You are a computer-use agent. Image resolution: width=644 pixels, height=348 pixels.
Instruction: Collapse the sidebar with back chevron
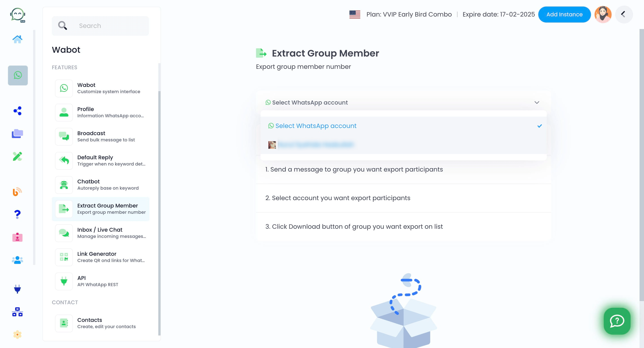(x=623, y=15)
